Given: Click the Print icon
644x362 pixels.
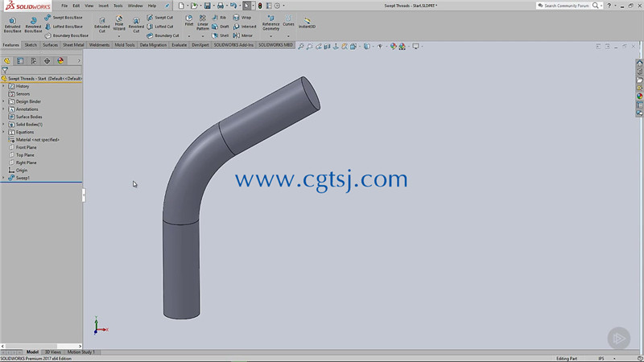Looking at the screenshot, I should tap(221, 6).
